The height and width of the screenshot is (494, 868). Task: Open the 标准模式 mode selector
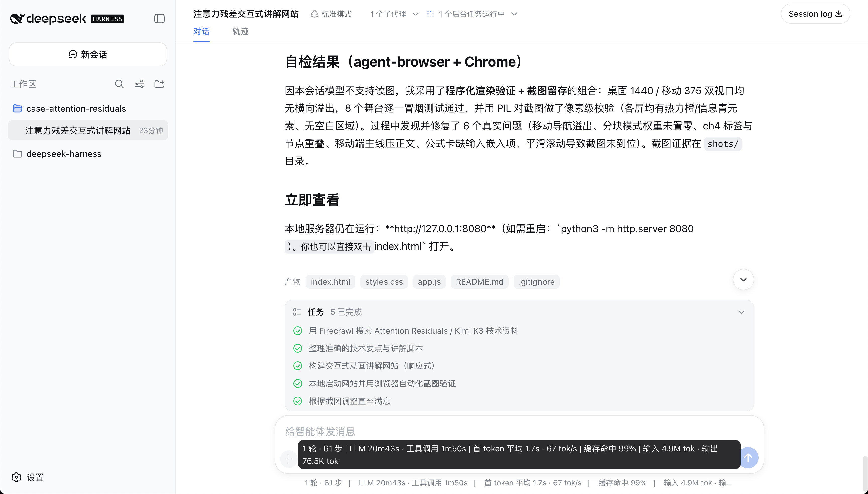[331, 14]
